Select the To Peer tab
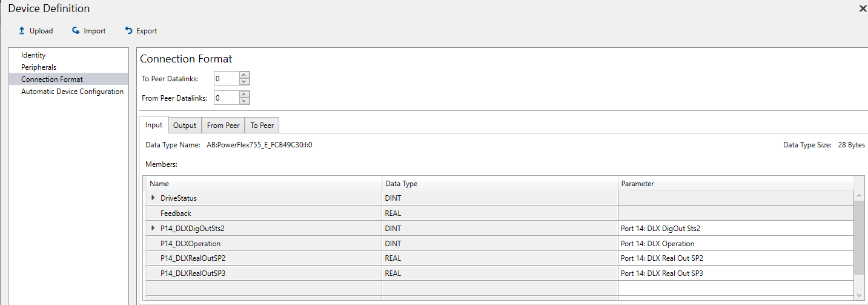The image size is (868, 305). click(262, 126)
